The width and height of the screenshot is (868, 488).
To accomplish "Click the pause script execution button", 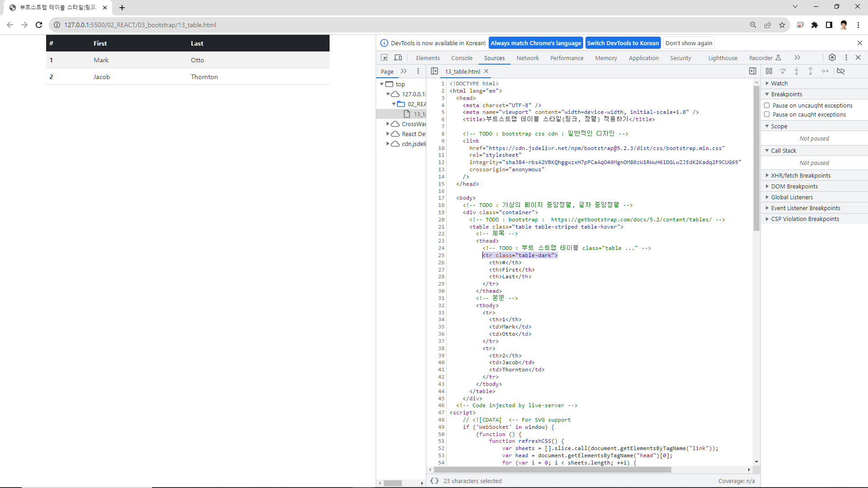I will (769, 71).
